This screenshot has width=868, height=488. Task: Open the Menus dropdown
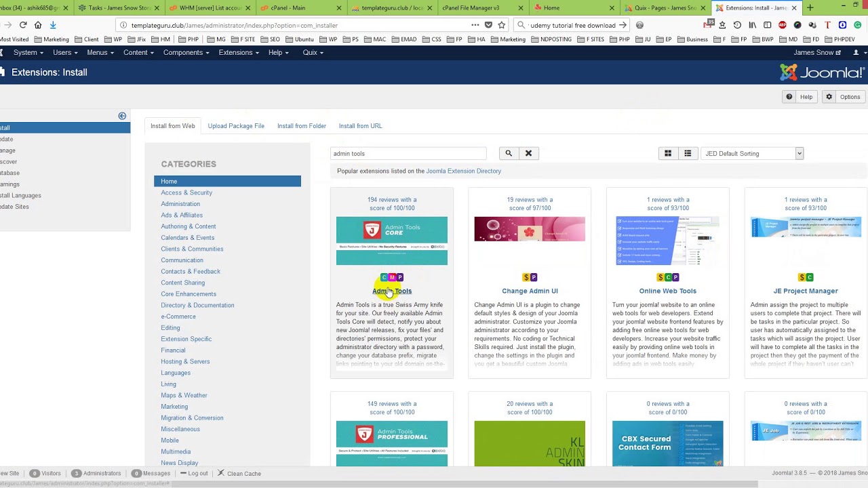[100, 52]
